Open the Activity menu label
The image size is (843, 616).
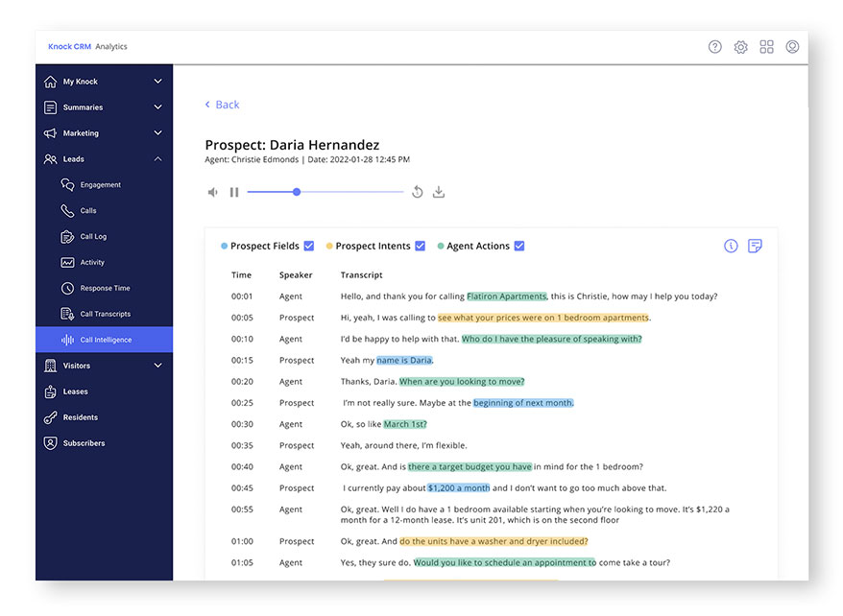[x=92, y=262]
